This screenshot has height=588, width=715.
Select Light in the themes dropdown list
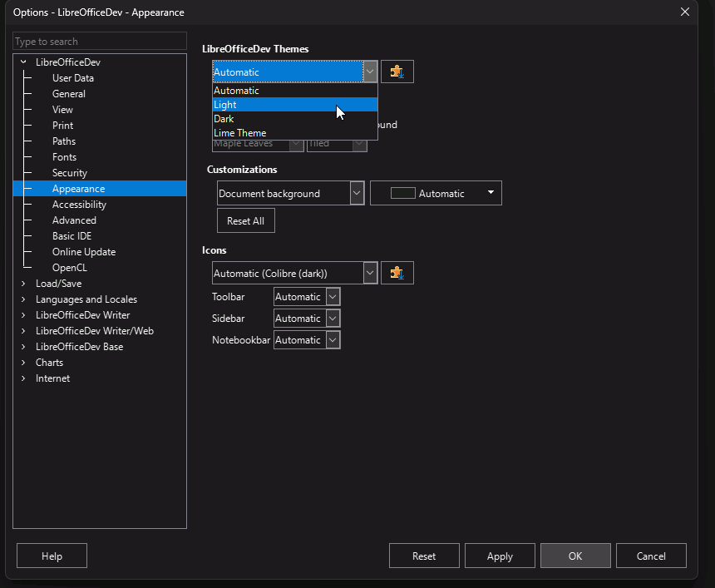click(295, 105)
